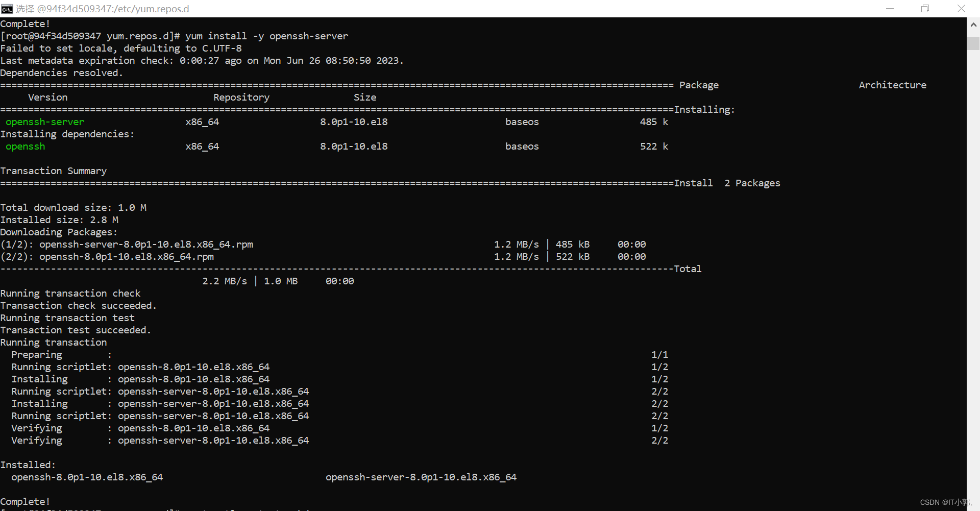Click the yum install -y openssh-server command

point(266,36)
